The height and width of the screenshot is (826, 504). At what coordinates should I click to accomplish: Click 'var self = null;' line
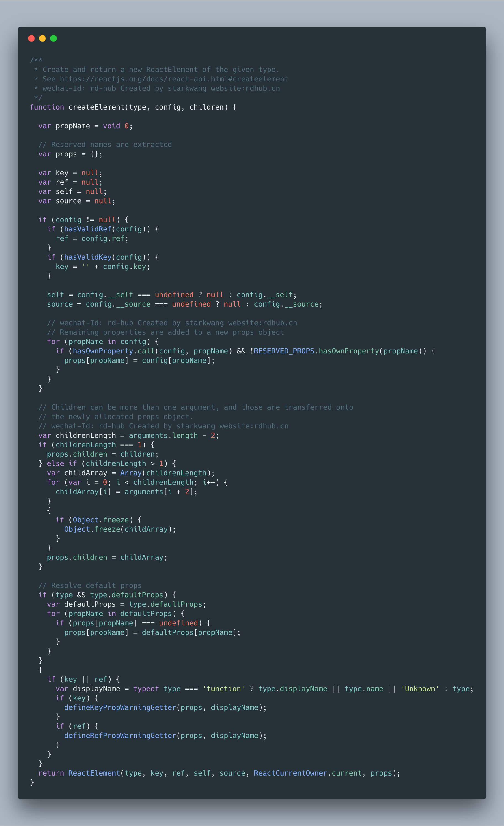coord(73,192)
